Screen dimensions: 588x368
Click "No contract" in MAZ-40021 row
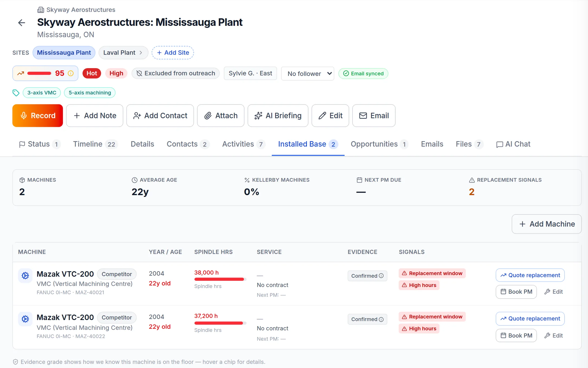tap(272, 285)
